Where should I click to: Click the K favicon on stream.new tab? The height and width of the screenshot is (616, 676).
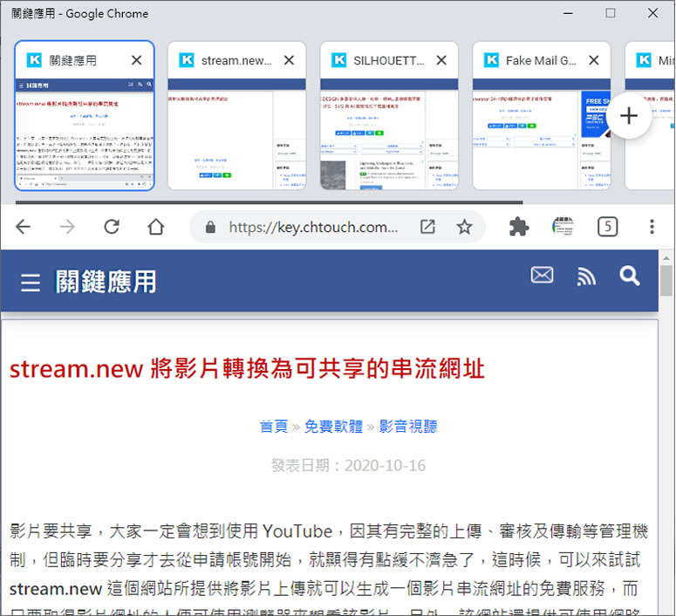click(187, 60)
